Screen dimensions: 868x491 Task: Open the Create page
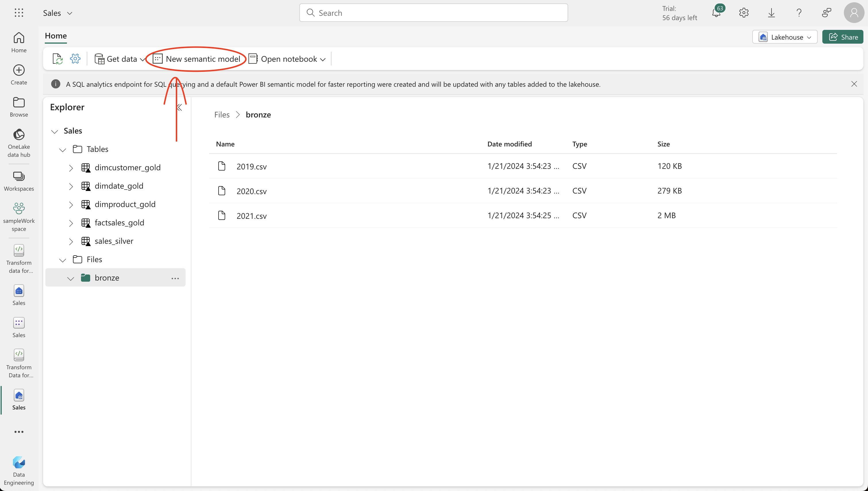pos(19,75)
